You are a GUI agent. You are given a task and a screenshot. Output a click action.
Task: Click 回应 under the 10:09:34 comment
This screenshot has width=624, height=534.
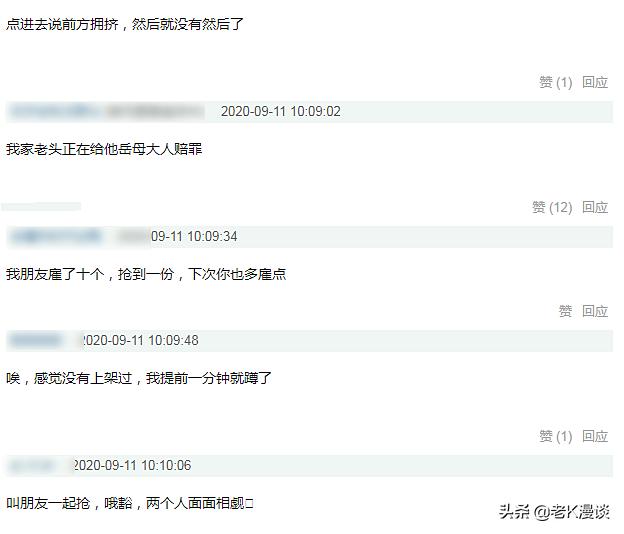tap(595, 311)
